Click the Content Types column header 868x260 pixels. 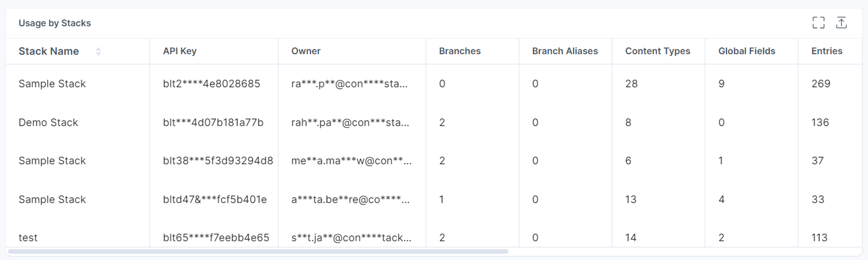tap(657, 51)
